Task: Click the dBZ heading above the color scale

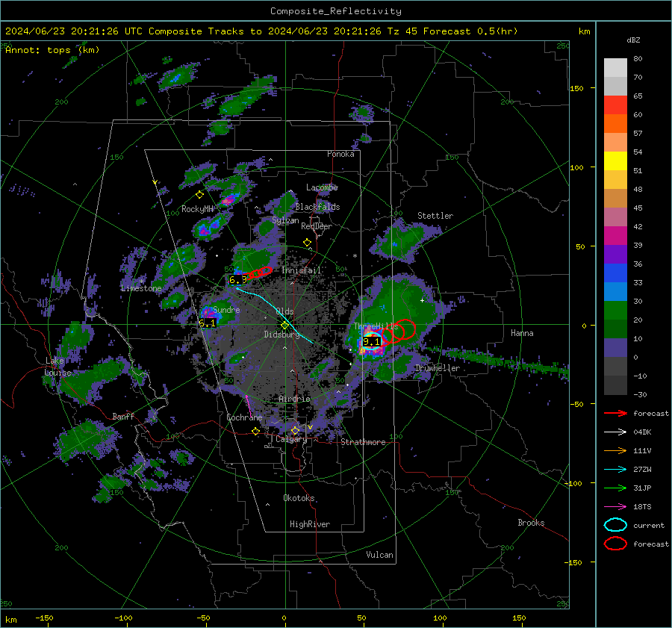Action: pos(633,40)
